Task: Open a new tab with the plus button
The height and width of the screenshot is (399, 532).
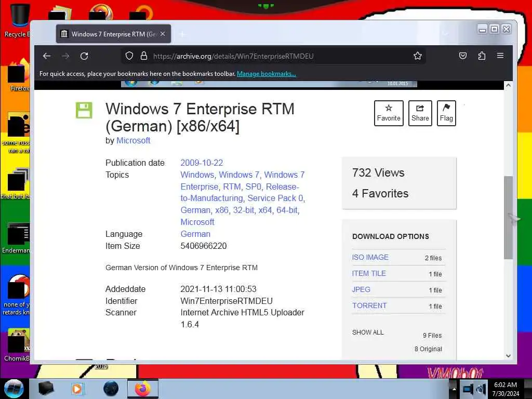Action: [x=182, y=34]
